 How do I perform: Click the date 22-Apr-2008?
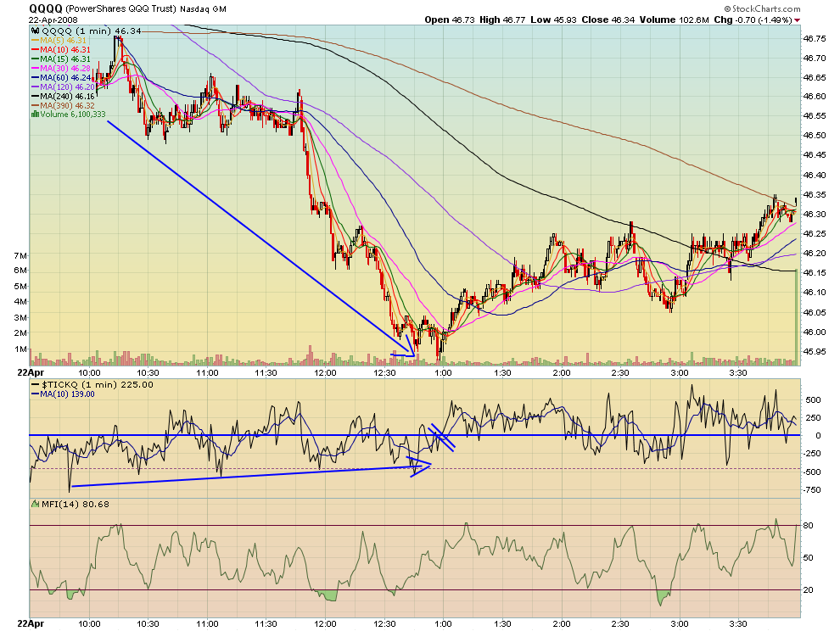[53, 20]
